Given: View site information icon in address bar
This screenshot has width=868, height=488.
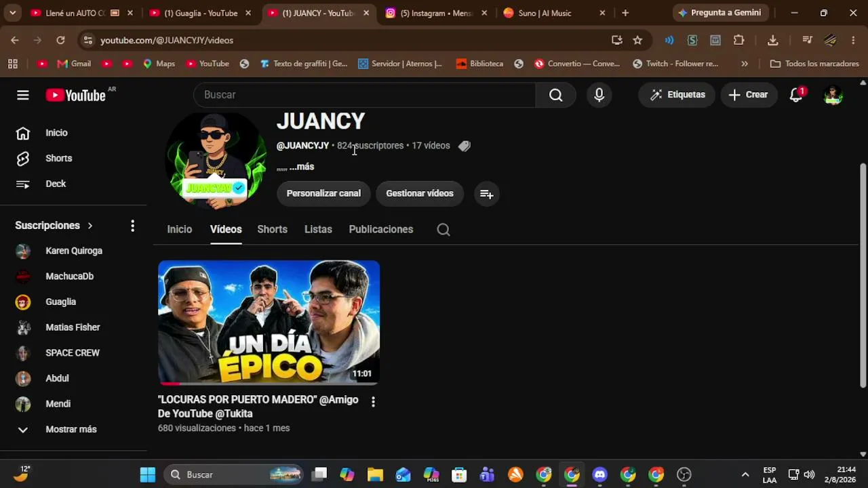Looking at the screenshot, I should point(87,40).
